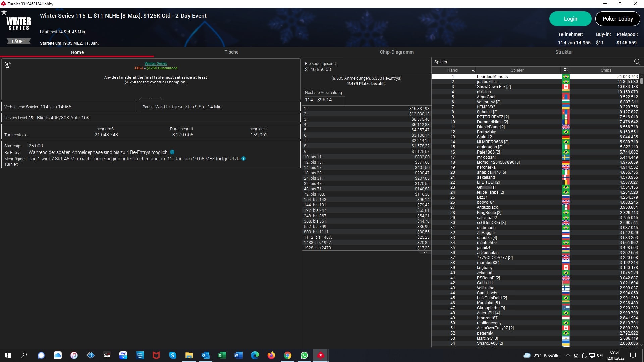644x362 pixels.
Task: Click the Poker-Lobby button
Action: 618,19
